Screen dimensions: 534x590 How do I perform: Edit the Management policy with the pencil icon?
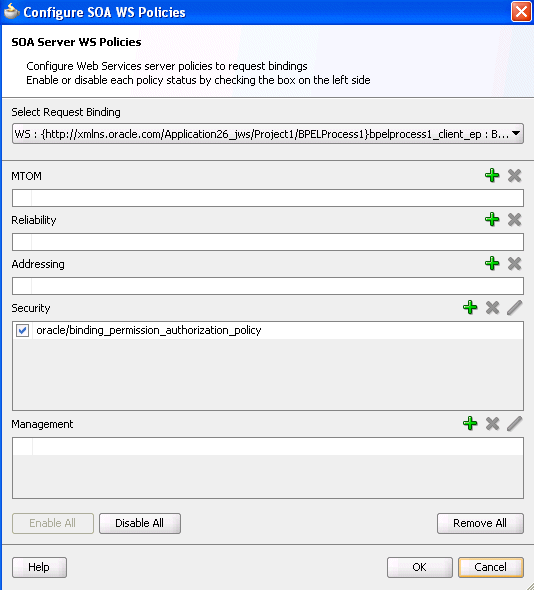pos(514,423)
